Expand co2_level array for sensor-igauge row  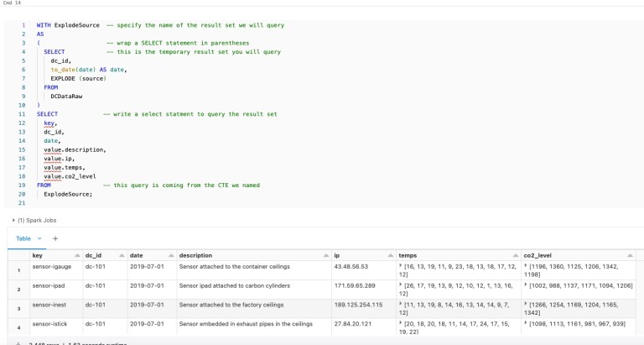(526, 266)
